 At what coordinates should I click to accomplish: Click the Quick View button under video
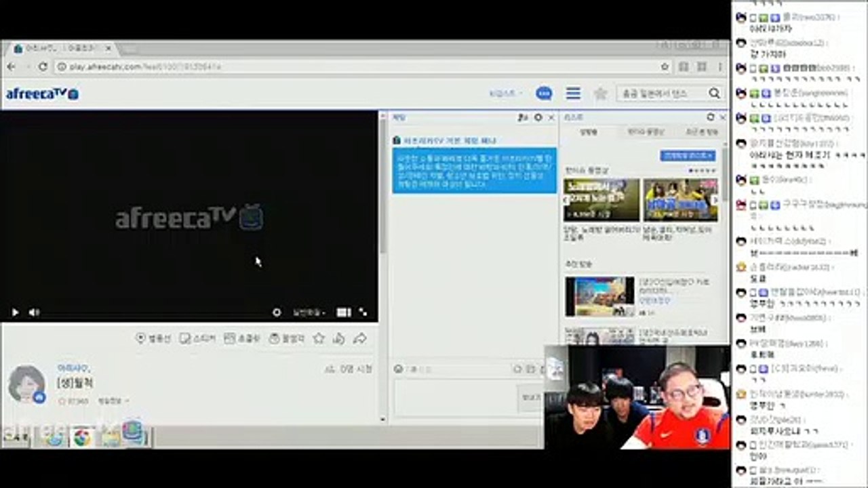coord(287,338)
